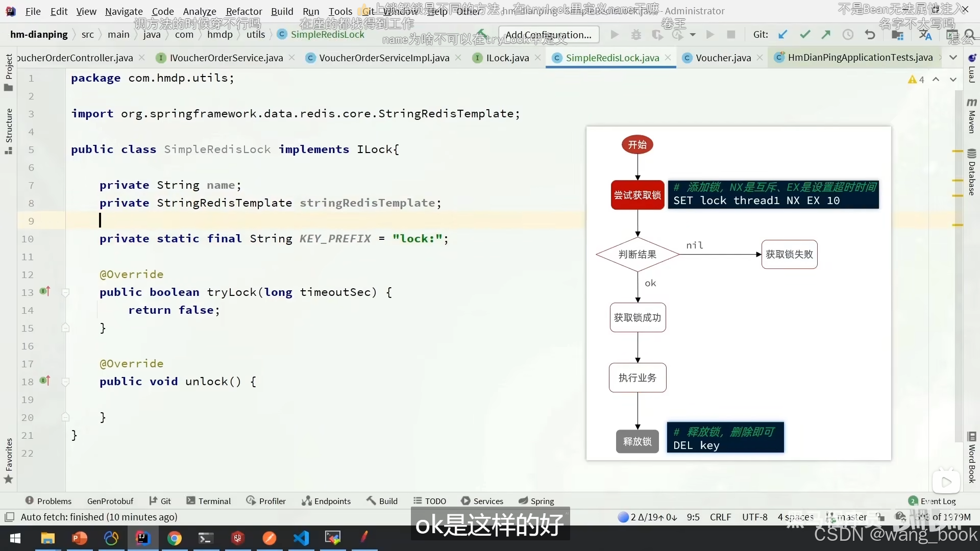Open the Terminal tool window button

209,501
